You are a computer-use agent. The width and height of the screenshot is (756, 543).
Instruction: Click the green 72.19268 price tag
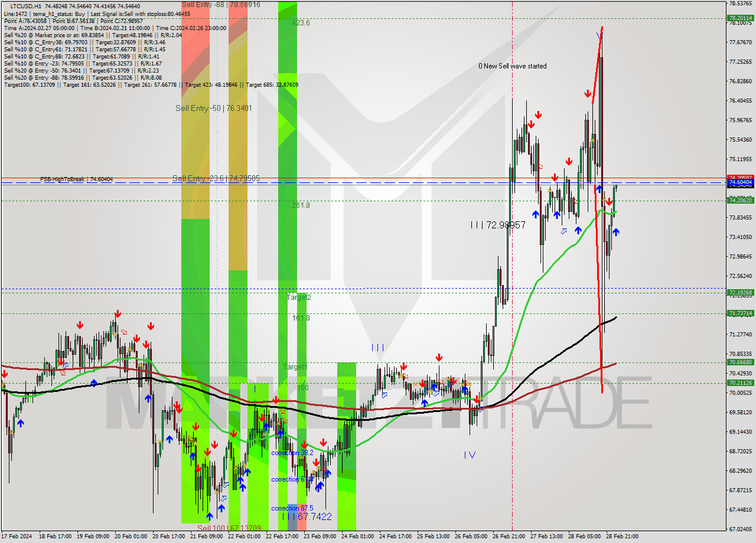coord(740,293)
